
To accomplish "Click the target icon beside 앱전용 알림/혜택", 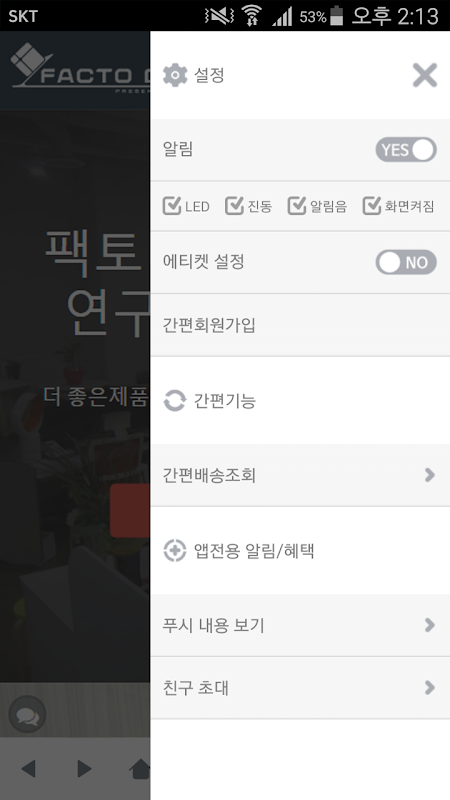I will [174, 551].
